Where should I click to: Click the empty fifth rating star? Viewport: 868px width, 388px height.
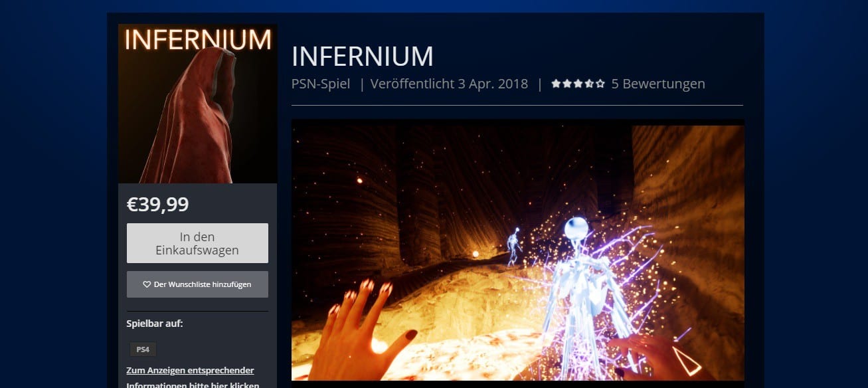[600, 84]
